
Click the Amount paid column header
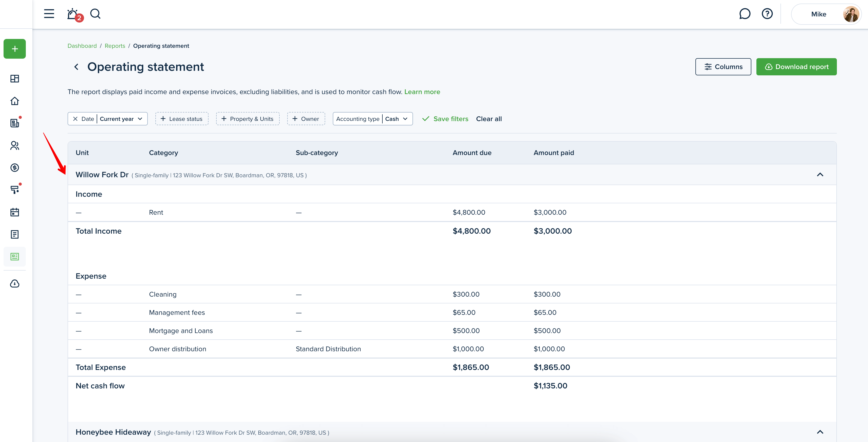click(554, 153)
